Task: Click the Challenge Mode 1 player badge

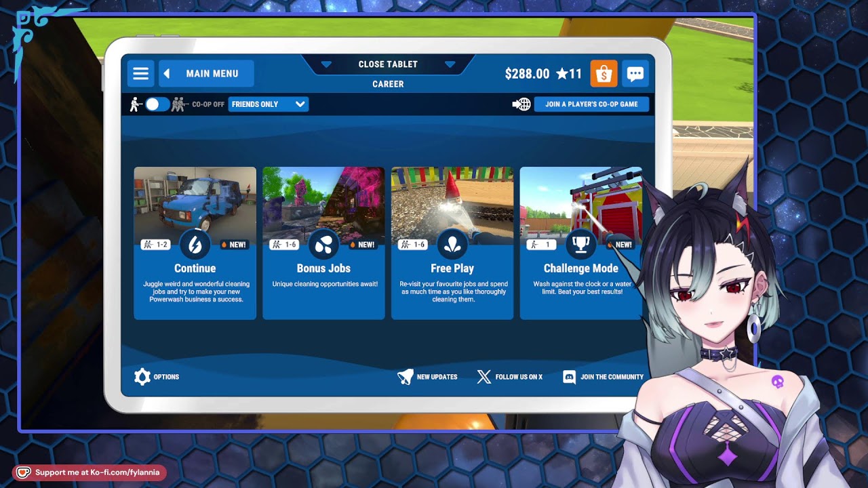Action: [x=541, y=245]
